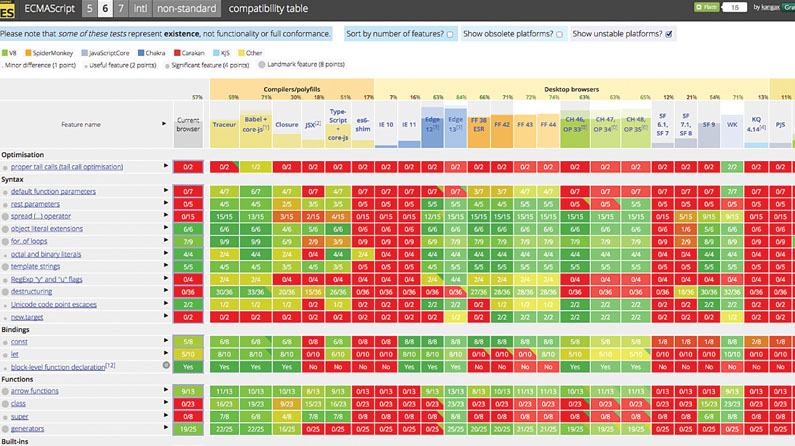795x446 pixels.
Task: Switch to the intl tab
Action: pos(140,9)
